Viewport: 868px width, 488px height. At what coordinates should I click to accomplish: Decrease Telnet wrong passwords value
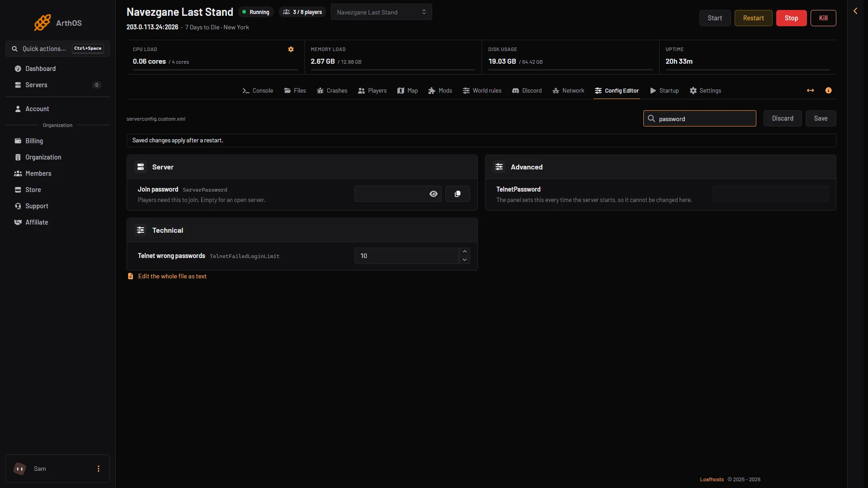coord(465,260)
